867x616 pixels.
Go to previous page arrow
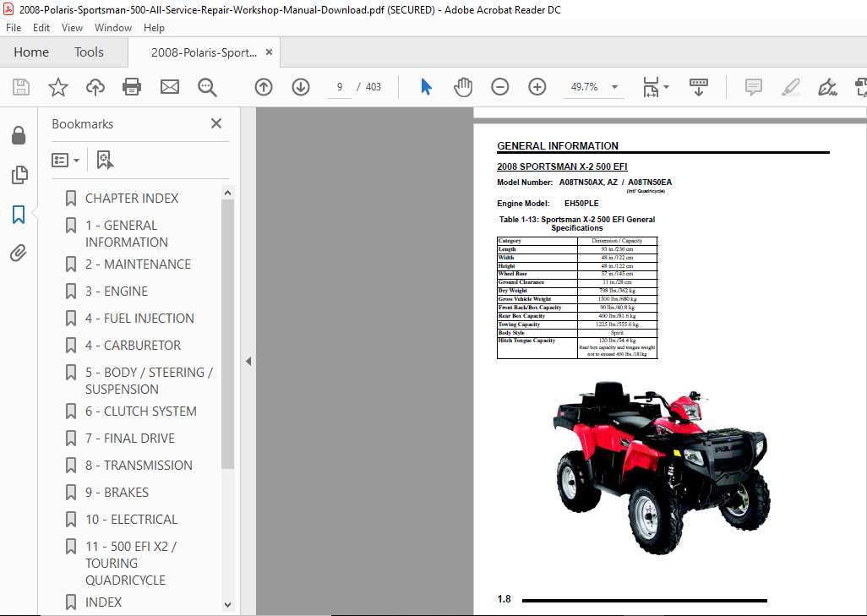pos(264,87)
